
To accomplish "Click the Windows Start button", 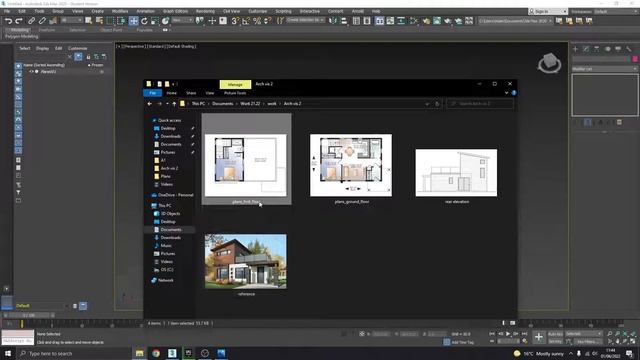I will [x=8, y=353].
